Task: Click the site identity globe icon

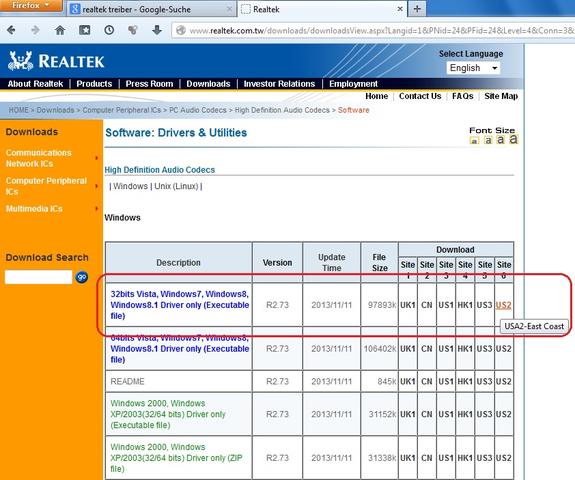Action: [x=181, y=30]
